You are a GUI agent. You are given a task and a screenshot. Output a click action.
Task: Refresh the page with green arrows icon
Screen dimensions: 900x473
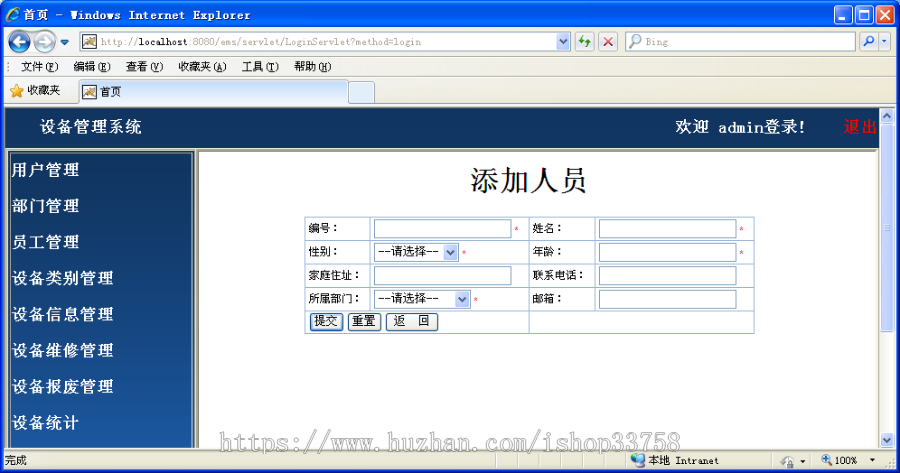(584, 41)
